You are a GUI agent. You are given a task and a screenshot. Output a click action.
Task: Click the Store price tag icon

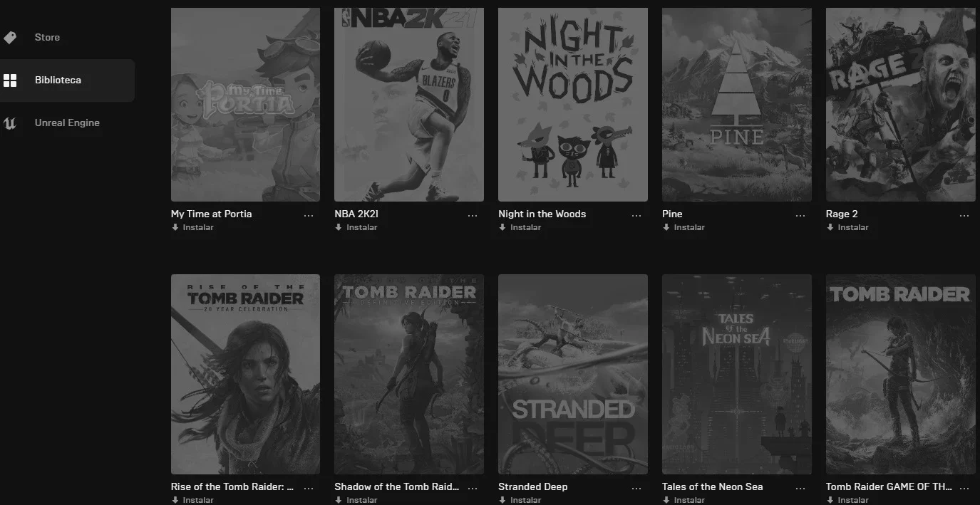pos(10,37)
